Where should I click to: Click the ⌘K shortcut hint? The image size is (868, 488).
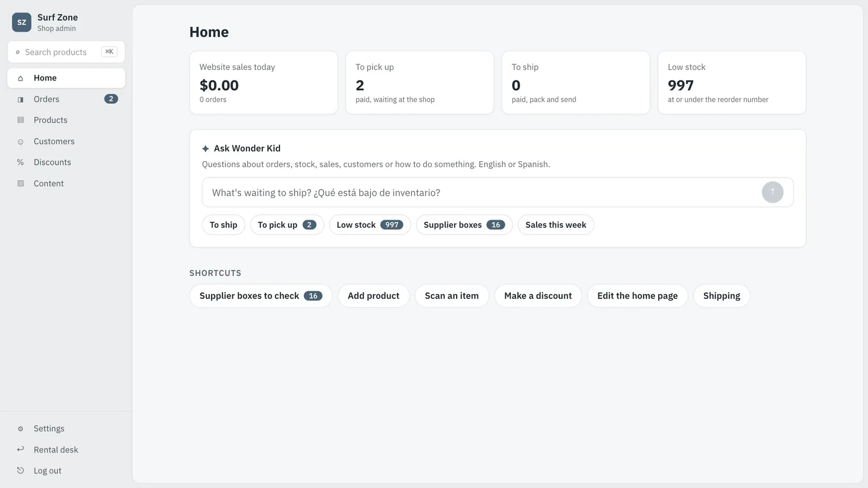tap(109, 52)
